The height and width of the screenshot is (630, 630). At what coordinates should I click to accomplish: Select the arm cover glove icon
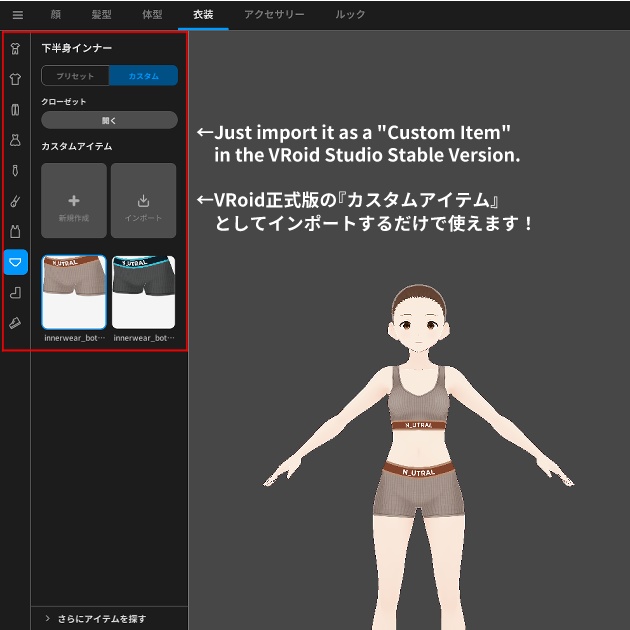pos(16,201)
